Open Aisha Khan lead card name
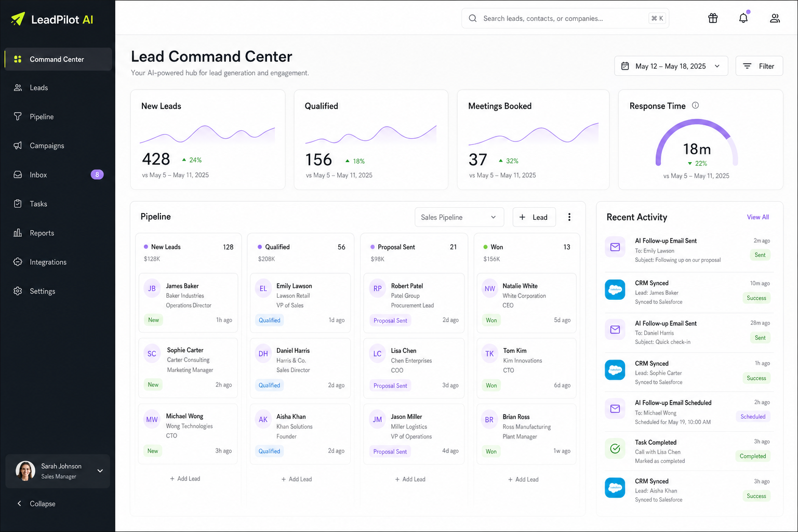This screenshot has height=532, width=798. pyautogui.click(x=291, y=417)
